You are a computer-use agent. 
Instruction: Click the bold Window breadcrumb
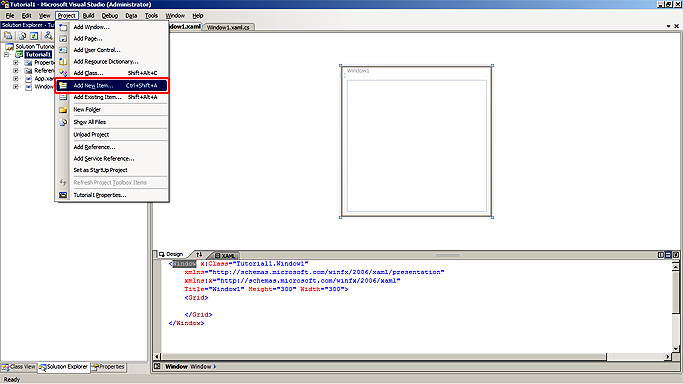tap(176, 367)
